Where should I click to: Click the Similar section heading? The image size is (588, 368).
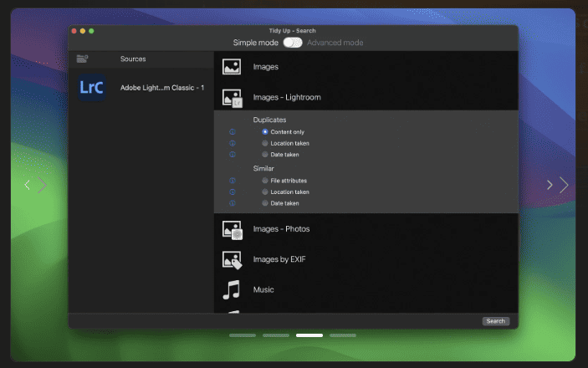pos(263,168)
